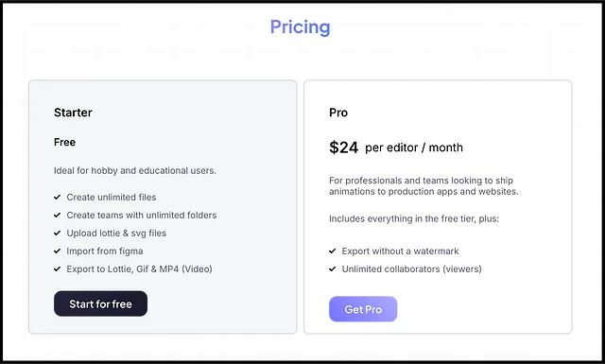605x364 pixels.
Task: Click the Get Pro button
Action: (363, 309)
